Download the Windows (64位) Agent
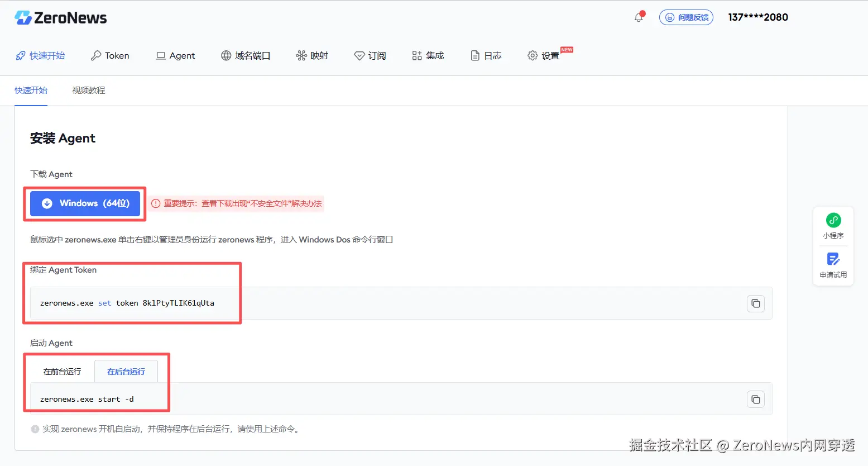 click(85, 203)
